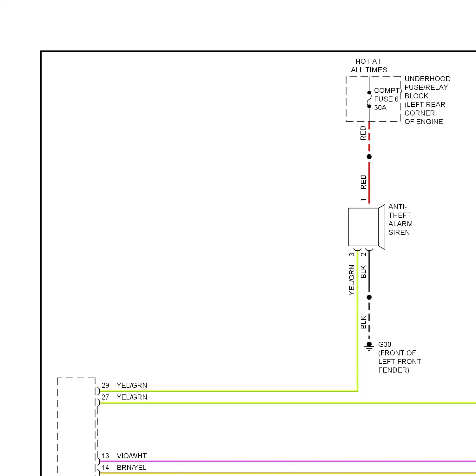
Task: Click the BLK label beside the dashed black wire
Action: [x=363, y=322]
